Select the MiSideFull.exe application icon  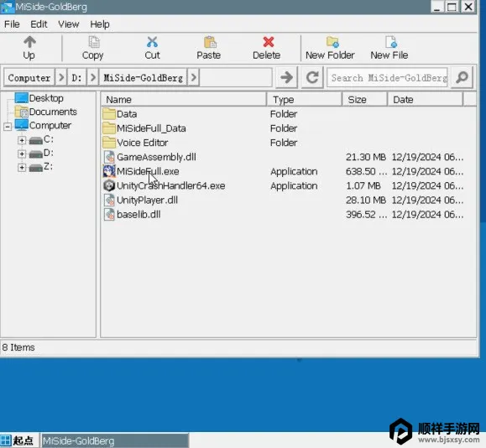pyautogui.click(x=109, y=171)
